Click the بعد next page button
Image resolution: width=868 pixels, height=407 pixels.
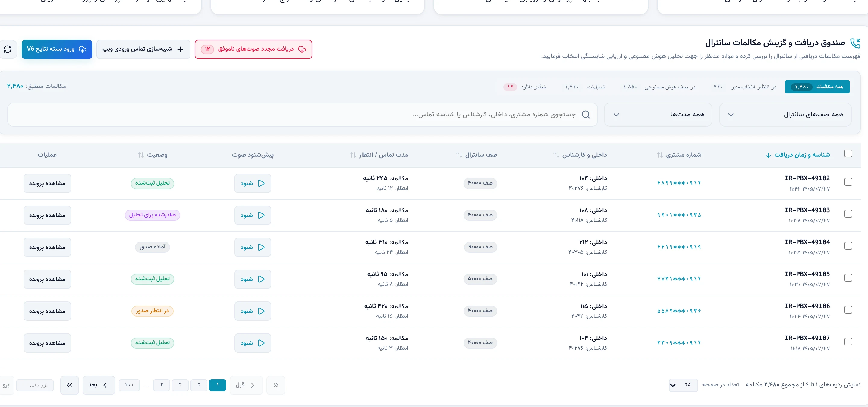[x=99, y=385]
